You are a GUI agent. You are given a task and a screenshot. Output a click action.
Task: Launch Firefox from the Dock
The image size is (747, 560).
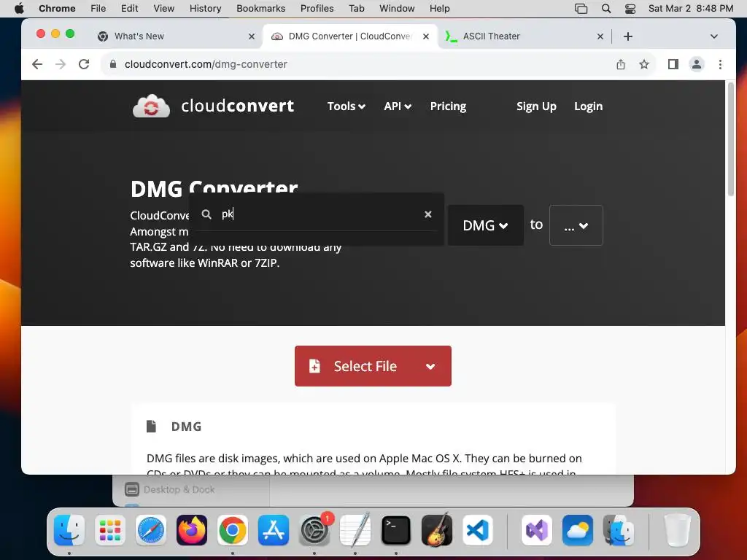192,530
